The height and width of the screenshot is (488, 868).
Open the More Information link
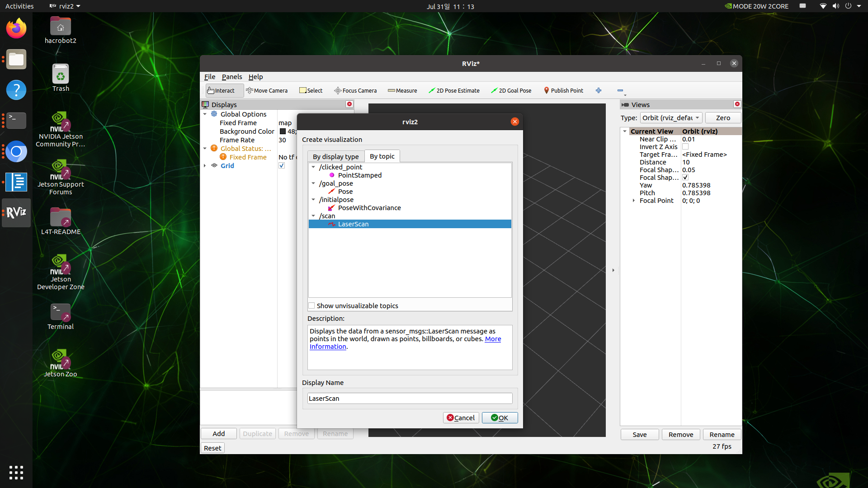coord(493,339)
